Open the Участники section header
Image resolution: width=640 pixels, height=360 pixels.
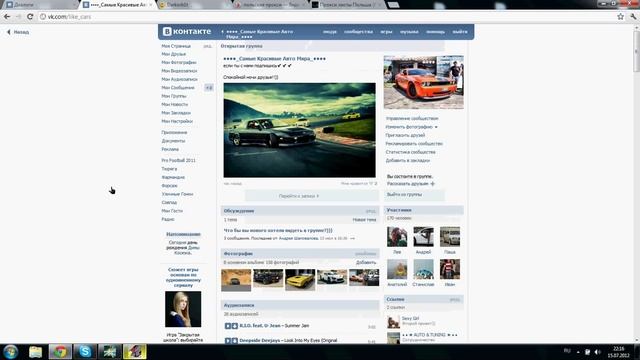point(424,210)
